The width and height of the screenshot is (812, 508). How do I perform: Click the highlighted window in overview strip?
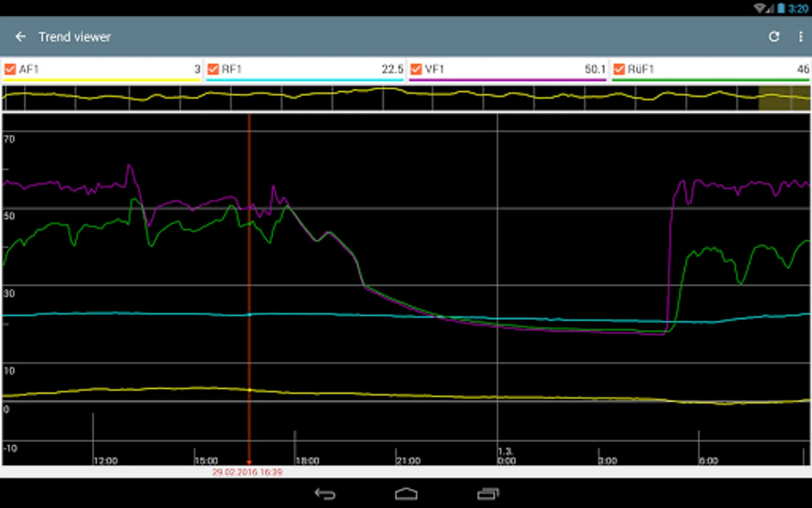tap(784, 98)
